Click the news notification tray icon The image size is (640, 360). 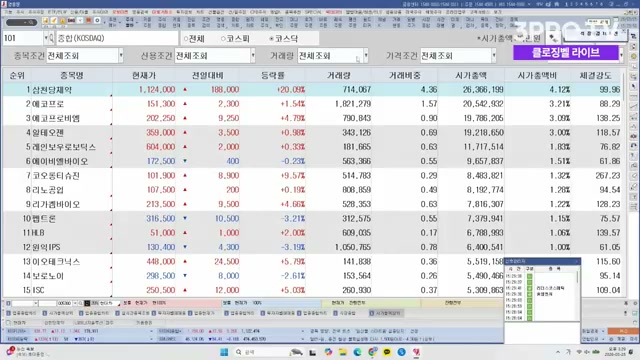click(11, 351)
